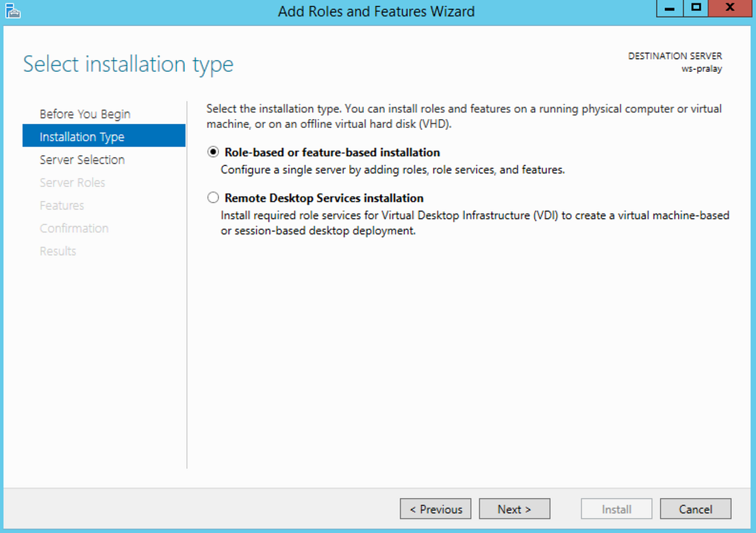This screenshot has height=533, width=756.
Task: Jump to the Server Selection step
Action: click(81, 159)
